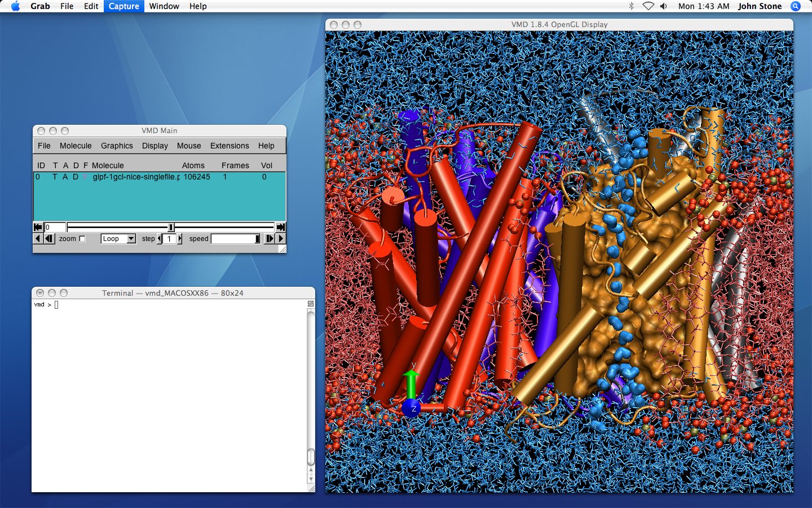Toggle the Fixed (F) flag of molecule 0

(x=85, y=177)
